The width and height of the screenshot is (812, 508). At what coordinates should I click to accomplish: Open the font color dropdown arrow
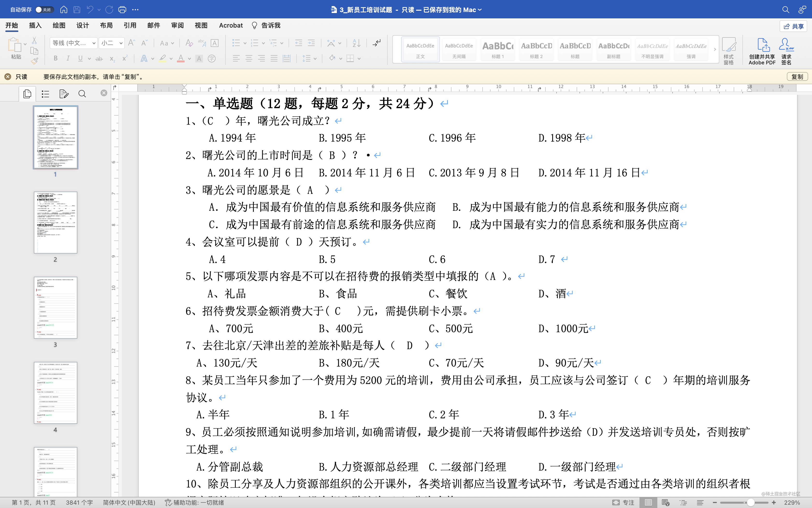[189, 59]
